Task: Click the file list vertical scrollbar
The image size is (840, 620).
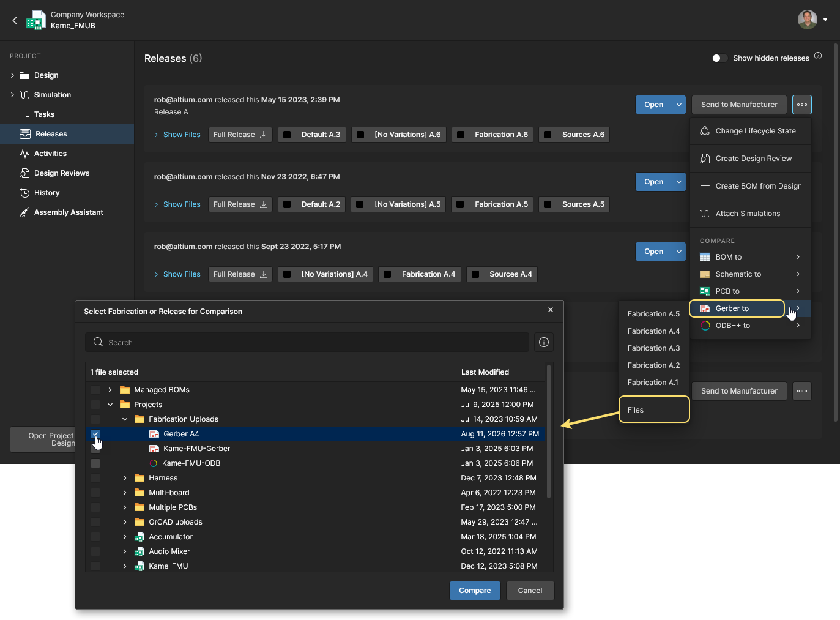Action: point(549,431)
